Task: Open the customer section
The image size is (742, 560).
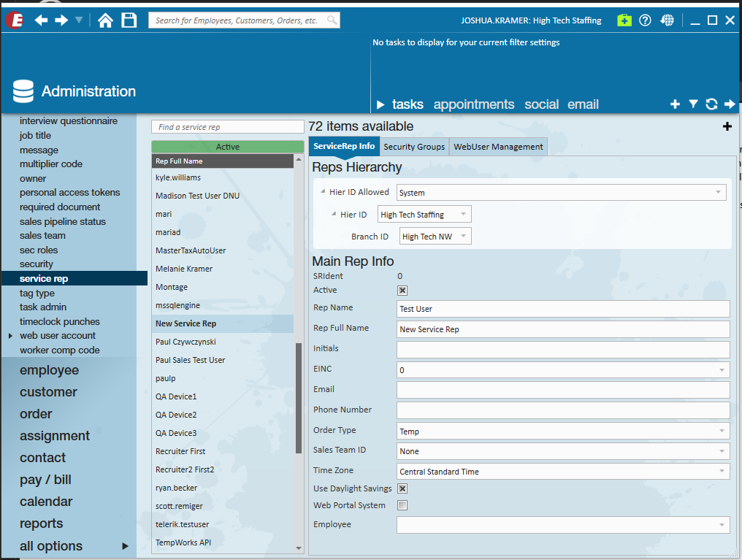Action: (x=48, y=391)
